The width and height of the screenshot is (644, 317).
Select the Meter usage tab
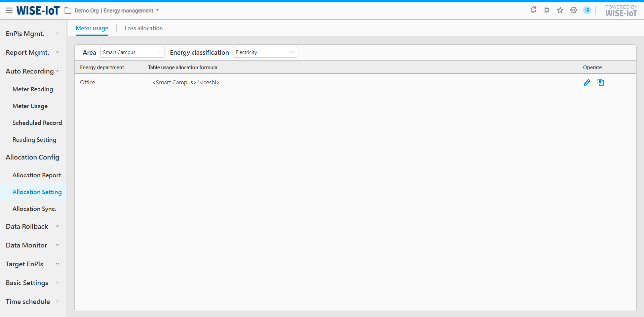(x=92, y=28)
